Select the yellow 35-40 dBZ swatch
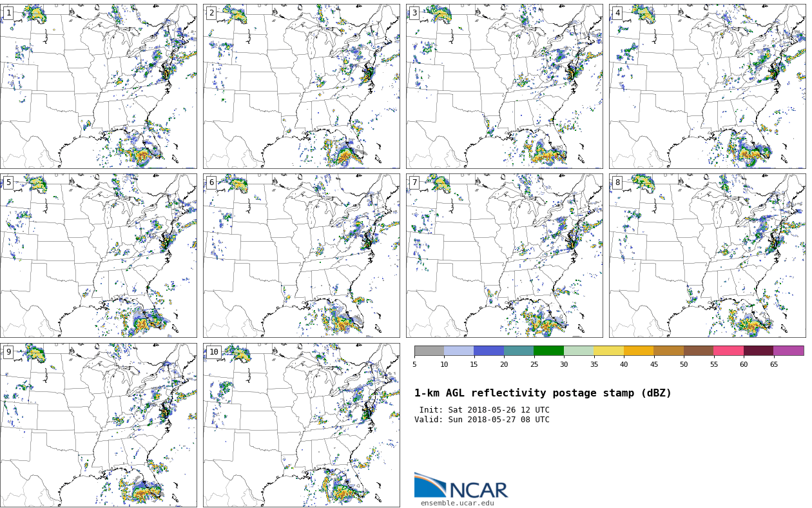Screen dimensions: 812x508 pyautogui.click(x=608, y=351)
